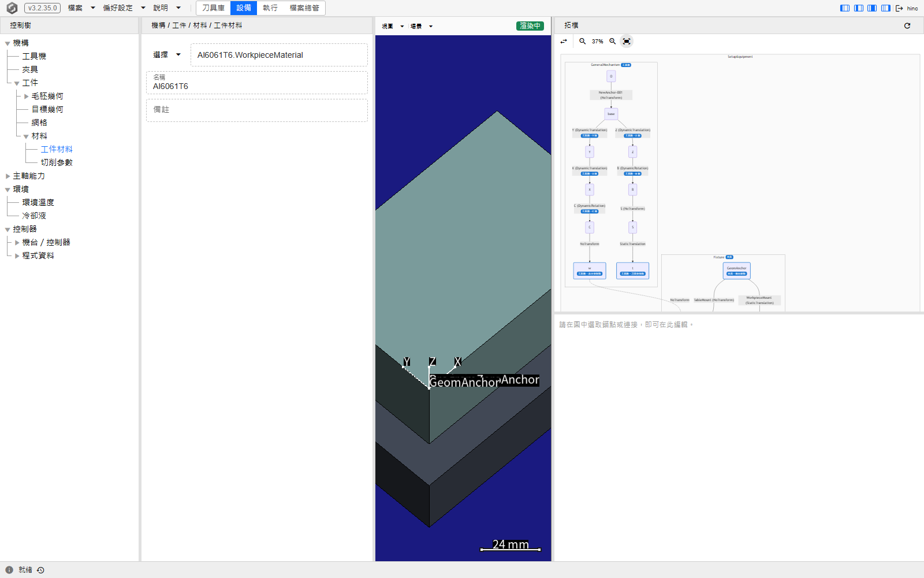Select 切削參數 in the tree

pyautogui.click(x=57, y=162)
